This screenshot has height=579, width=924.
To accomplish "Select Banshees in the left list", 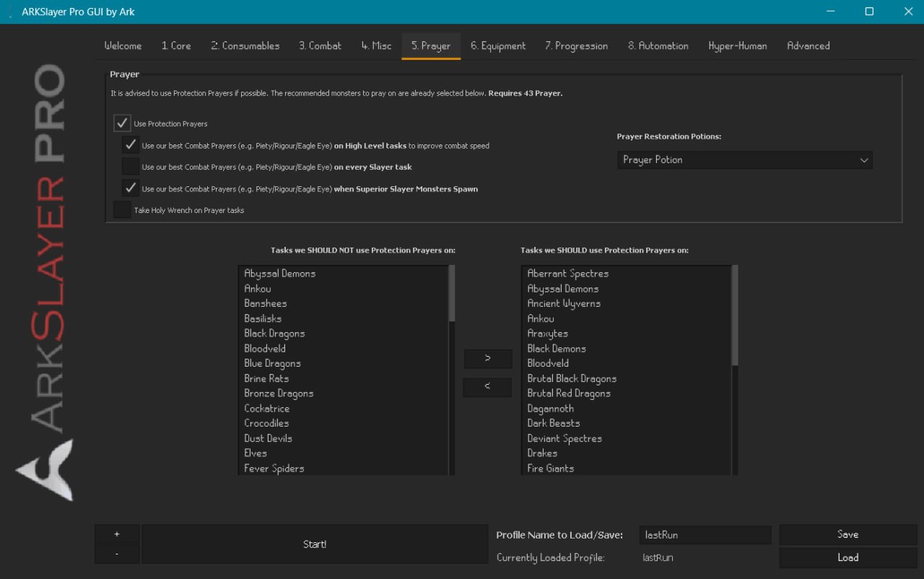I will [344, 303].
